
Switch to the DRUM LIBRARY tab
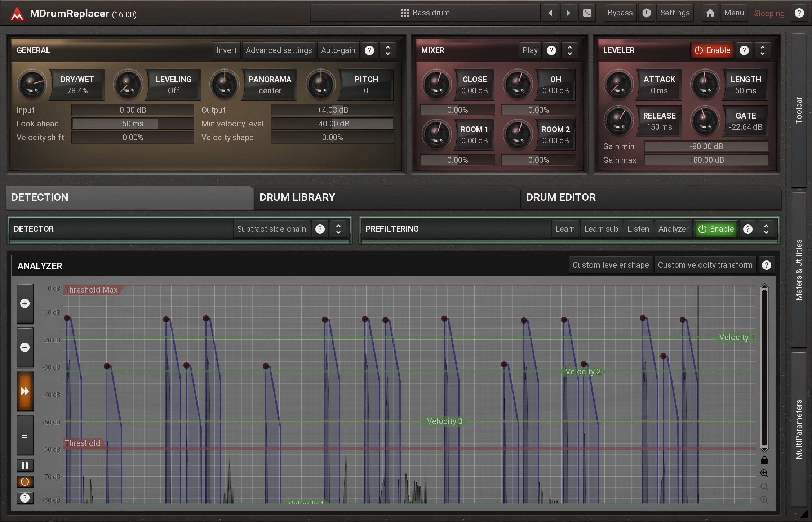pos(387,197)
